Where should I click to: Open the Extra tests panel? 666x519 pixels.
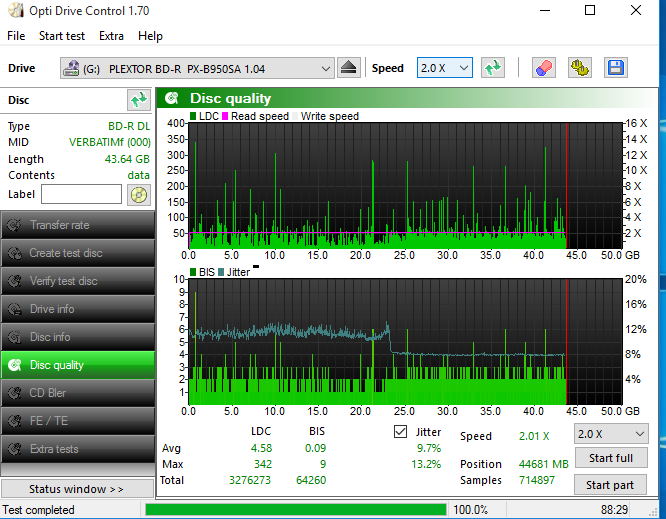tap(78, 449)
